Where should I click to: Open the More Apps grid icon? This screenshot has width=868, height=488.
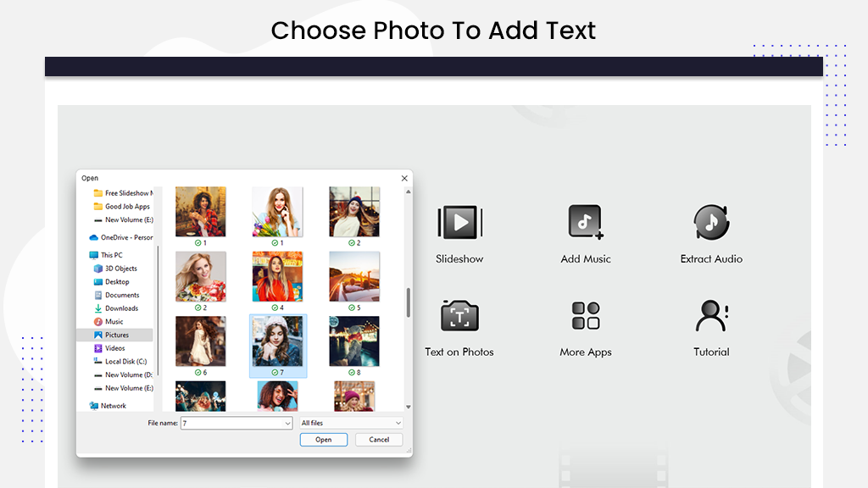(x=585, y=315)
